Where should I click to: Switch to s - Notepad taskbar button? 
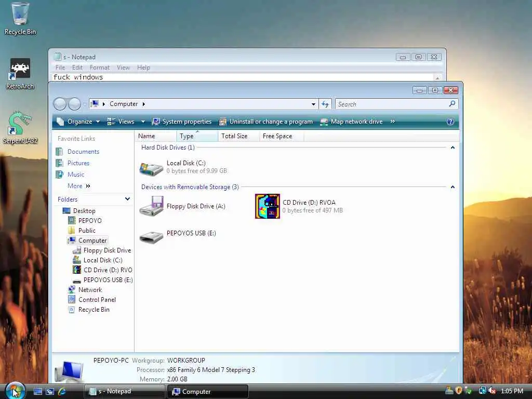124,391
